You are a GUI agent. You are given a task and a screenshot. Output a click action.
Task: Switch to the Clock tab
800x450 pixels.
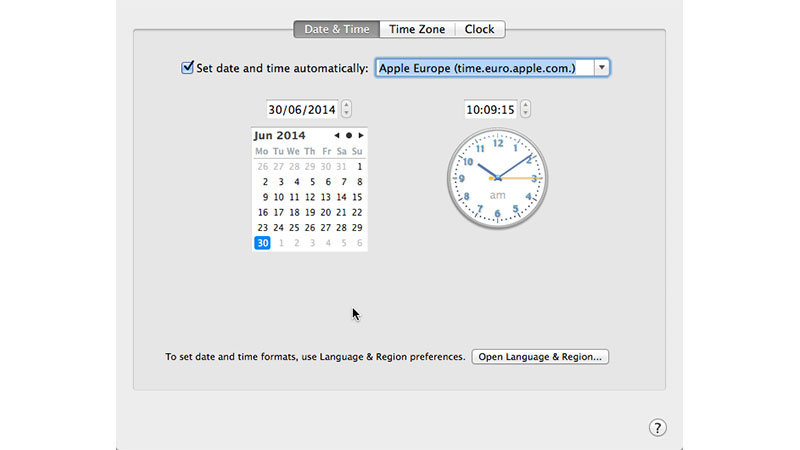coord(479,29)
